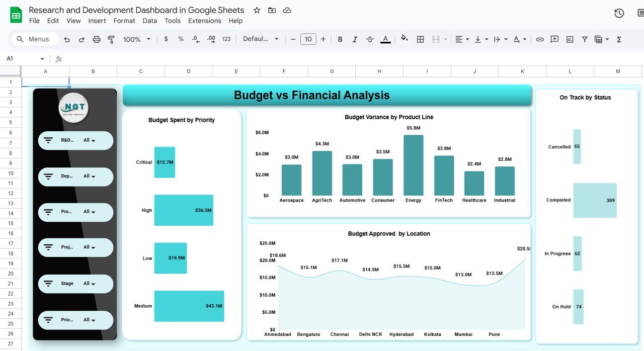The height and width of the screenshot is (351, 644).
Task: Open the Data menu
Action: pos(149,21)
